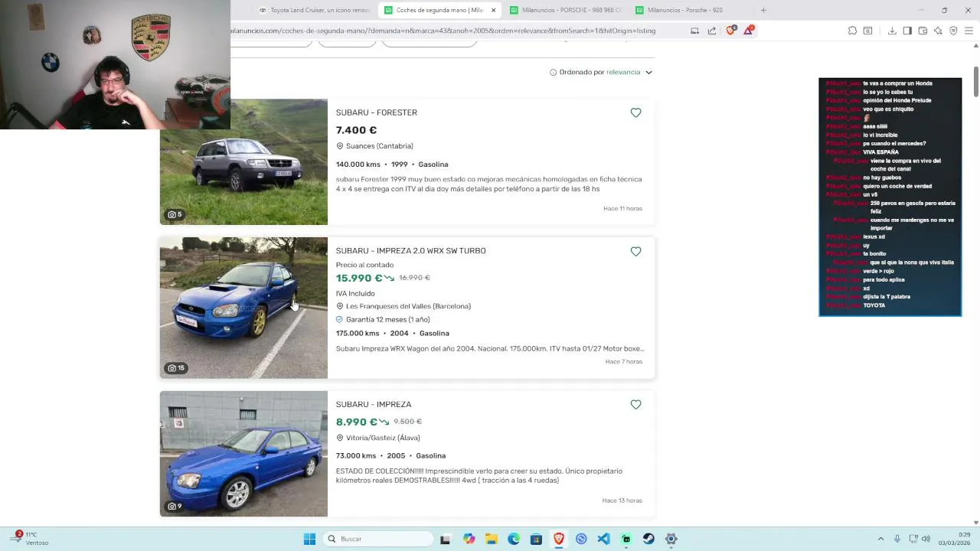Open 'SUBARU - FORESTER' listing title
The width and height of the screenshot is (980, 551).
click(x=377, y=112)
